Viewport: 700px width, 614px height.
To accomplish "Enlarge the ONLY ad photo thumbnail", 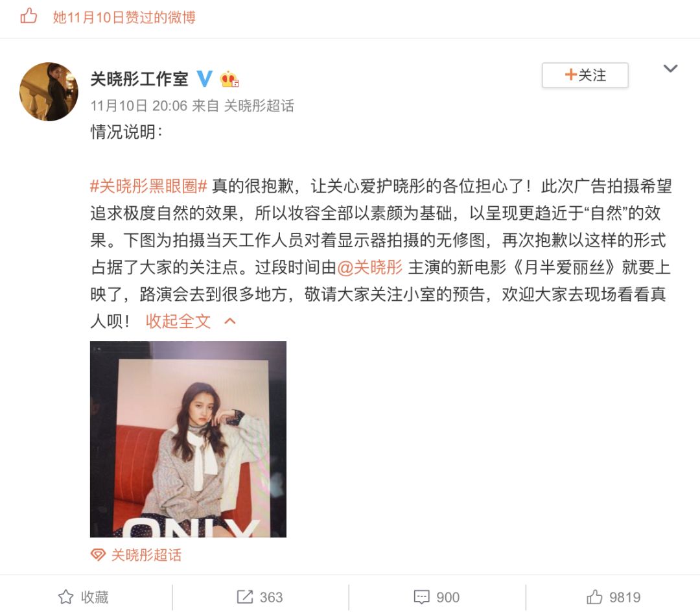I will [x=188, y=439].
